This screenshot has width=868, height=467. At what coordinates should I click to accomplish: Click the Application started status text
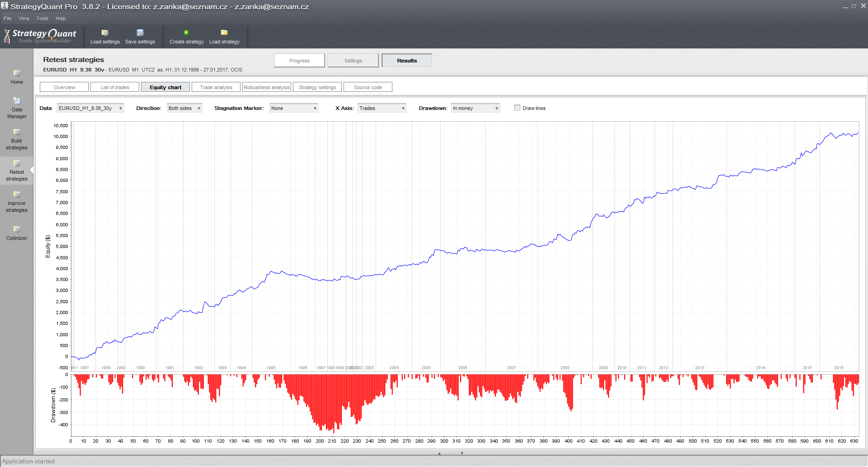28,461
